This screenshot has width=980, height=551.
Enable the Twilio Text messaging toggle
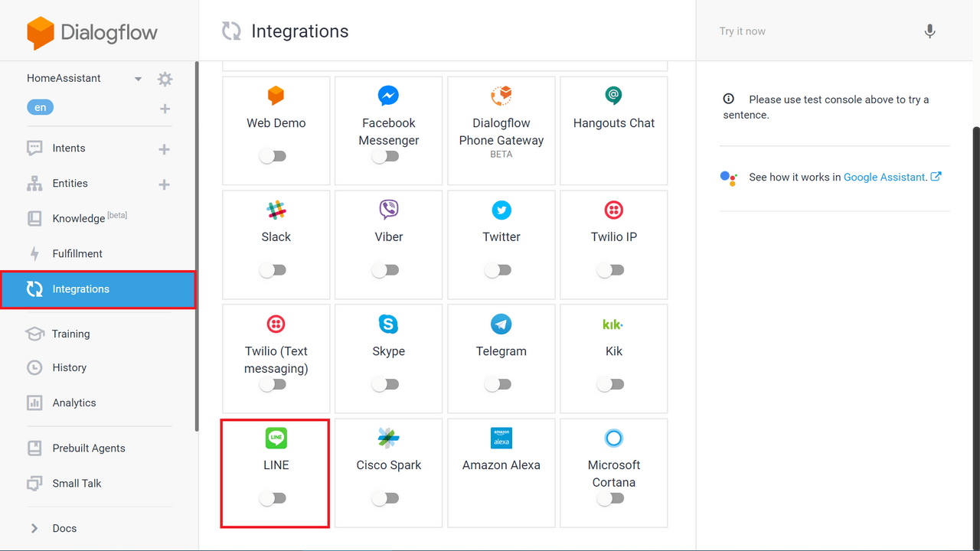273,384
